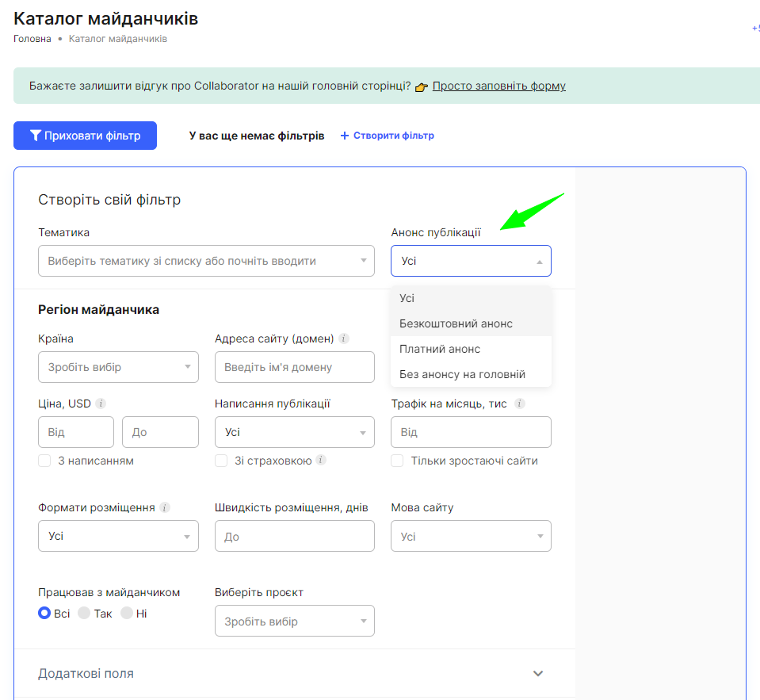Enable the З написанням checkbox
The height and width of the screenshot is (700, 760).
click(x=44, y=461)
